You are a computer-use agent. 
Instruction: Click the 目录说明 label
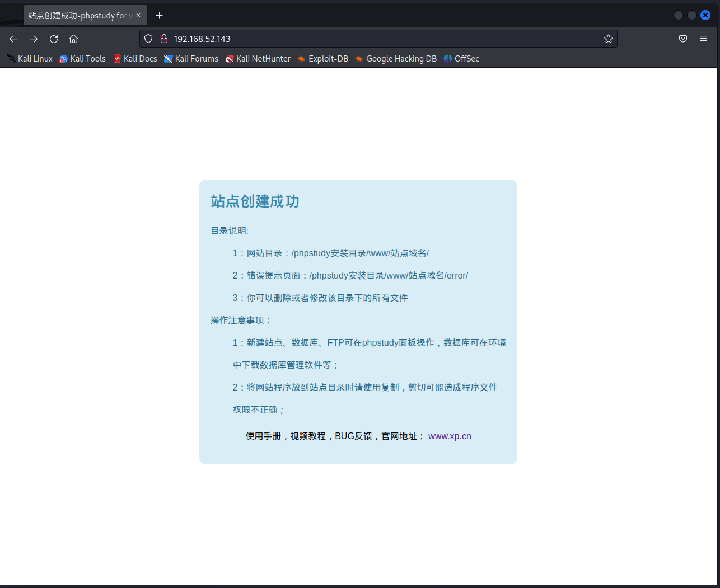(x=230, y=231)
